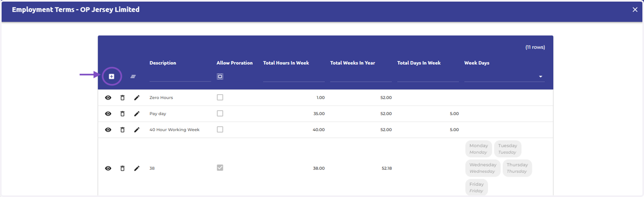This screenshot has height=197, width=644.
Task: Edit the Zero Hours entry
Action: point(137,98)
